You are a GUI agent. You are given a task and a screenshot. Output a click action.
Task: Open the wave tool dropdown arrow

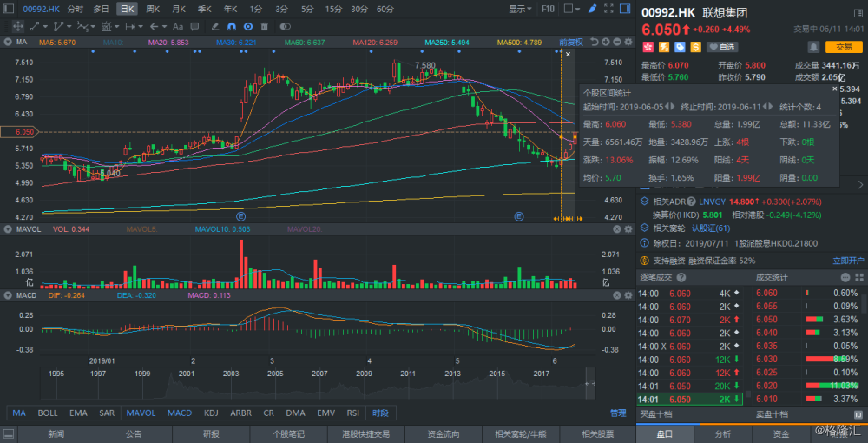coord(93,26)
